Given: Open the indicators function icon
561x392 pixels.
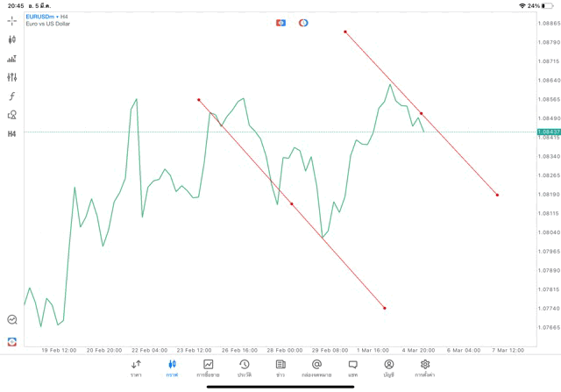Looking at the screenshot, I should tap(12, 96).
